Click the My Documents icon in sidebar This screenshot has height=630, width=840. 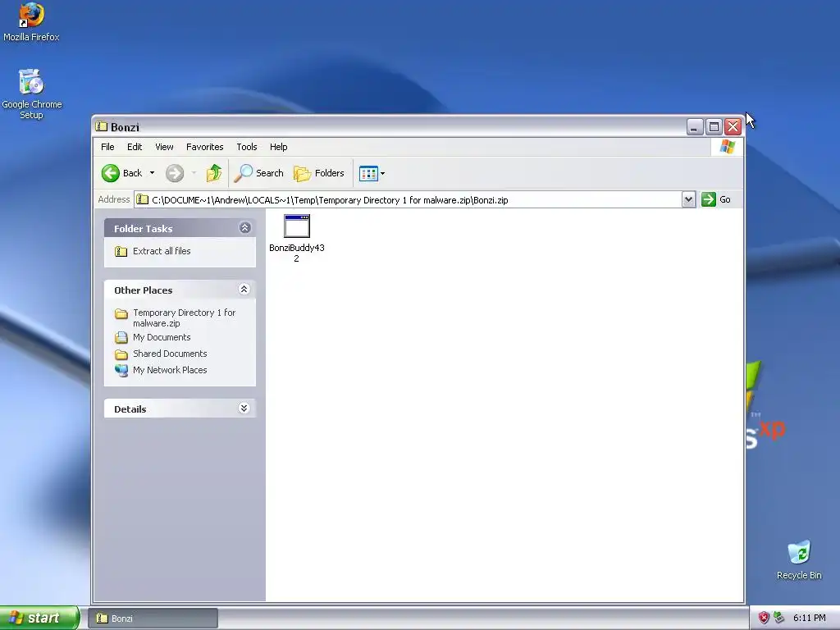tap(121, 337)
